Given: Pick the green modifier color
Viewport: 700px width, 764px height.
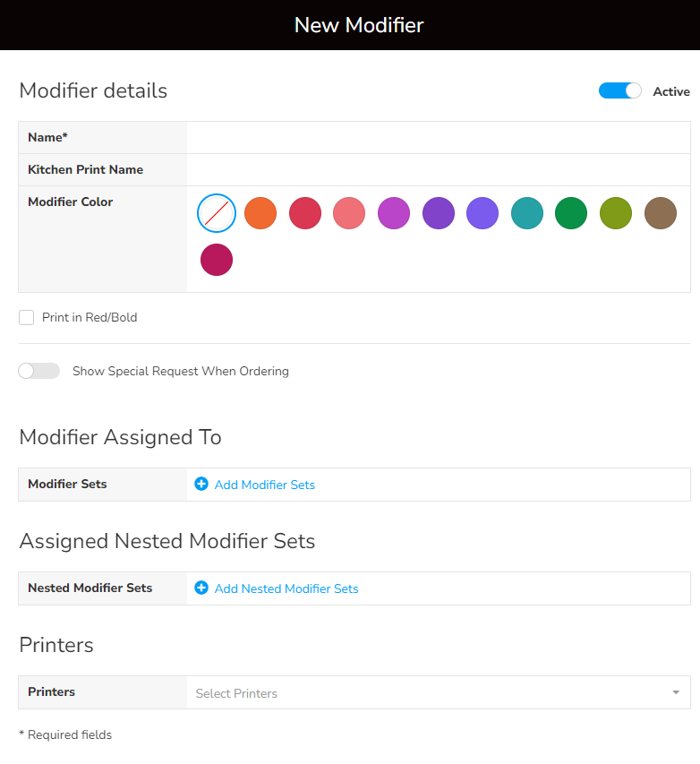Looking at the screenshot, I should click(x=571, y=213).
